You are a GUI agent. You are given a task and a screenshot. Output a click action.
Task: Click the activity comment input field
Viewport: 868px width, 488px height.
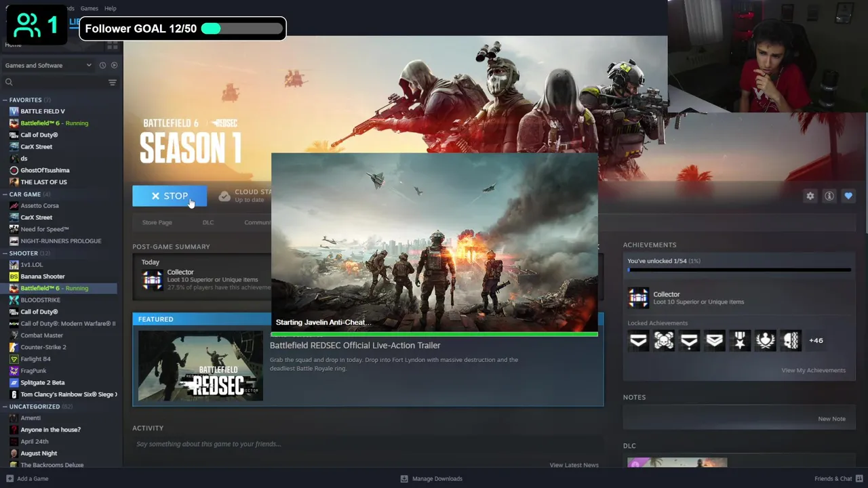366,444
